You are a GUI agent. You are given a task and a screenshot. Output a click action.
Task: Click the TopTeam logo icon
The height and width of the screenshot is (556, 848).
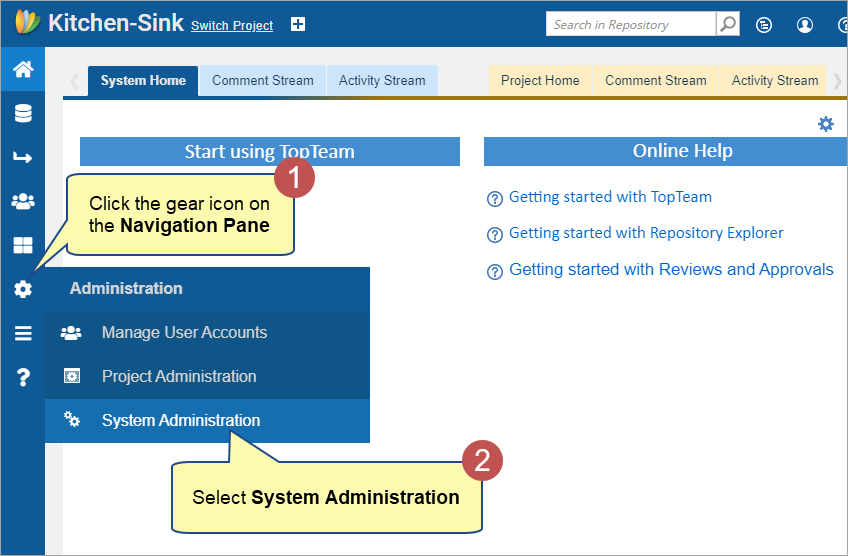pos(28,22)
